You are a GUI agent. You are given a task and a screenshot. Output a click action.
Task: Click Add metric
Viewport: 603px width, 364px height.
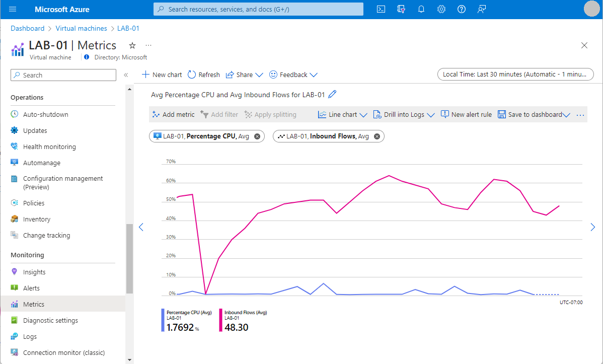174,115
